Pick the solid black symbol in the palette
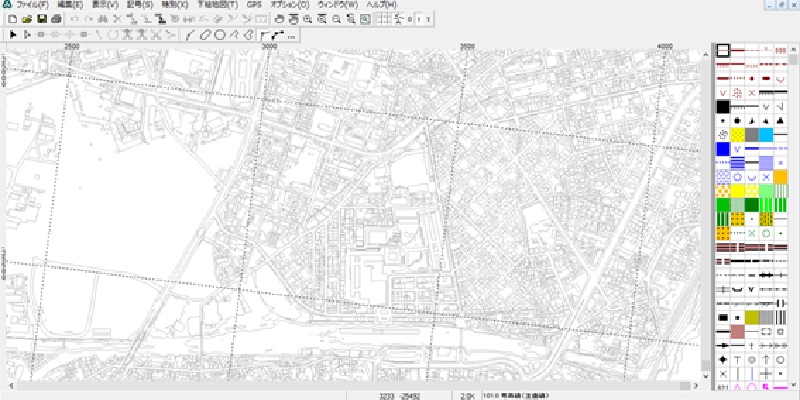Viewport: 800px width, 400px height. [x=722, y=106]
